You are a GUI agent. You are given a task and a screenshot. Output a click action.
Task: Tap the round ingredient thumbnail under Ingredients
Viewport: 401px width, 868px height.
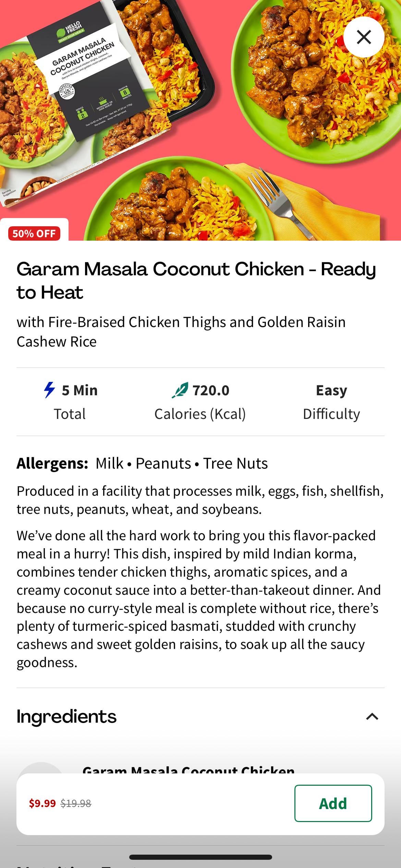point(41,769)
